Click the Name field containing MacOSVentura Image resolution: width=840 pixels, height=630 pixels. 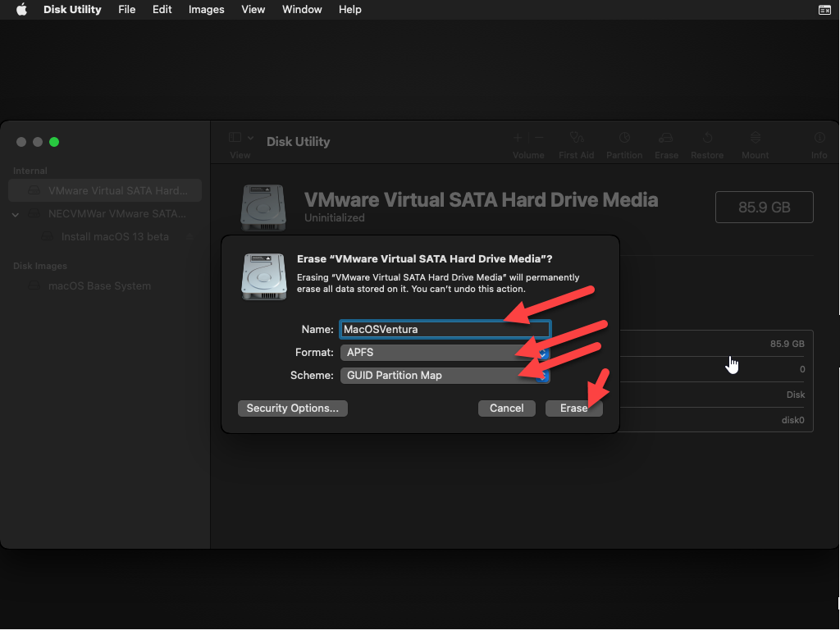pos(444,330)
